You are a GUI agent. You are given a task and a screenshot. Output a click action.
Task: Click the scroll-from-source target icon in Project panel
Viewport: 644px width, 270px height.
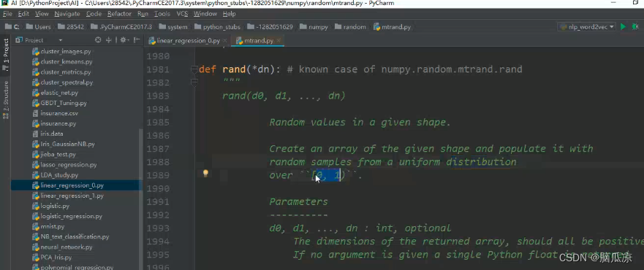pyautogui.click(x=98, y=40)
